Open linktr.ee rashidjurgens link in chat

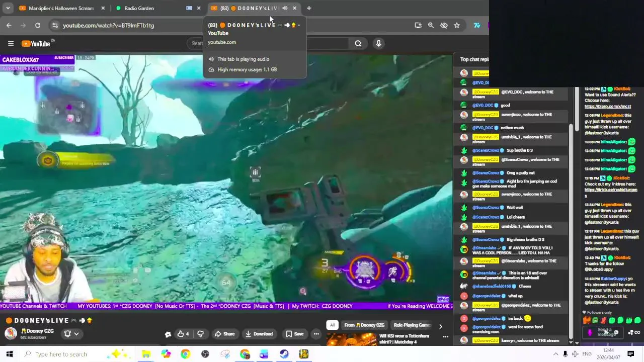pos(610,192)
